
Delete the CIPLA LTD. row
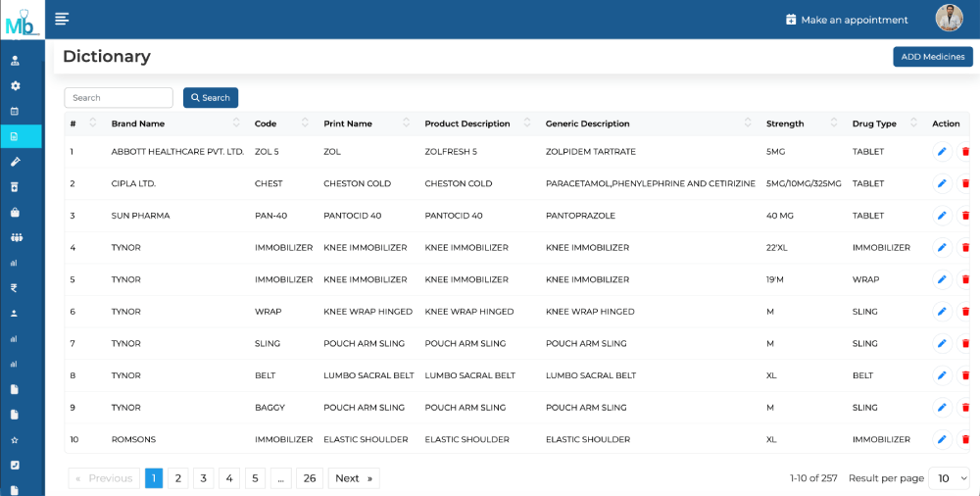point(965,183)
